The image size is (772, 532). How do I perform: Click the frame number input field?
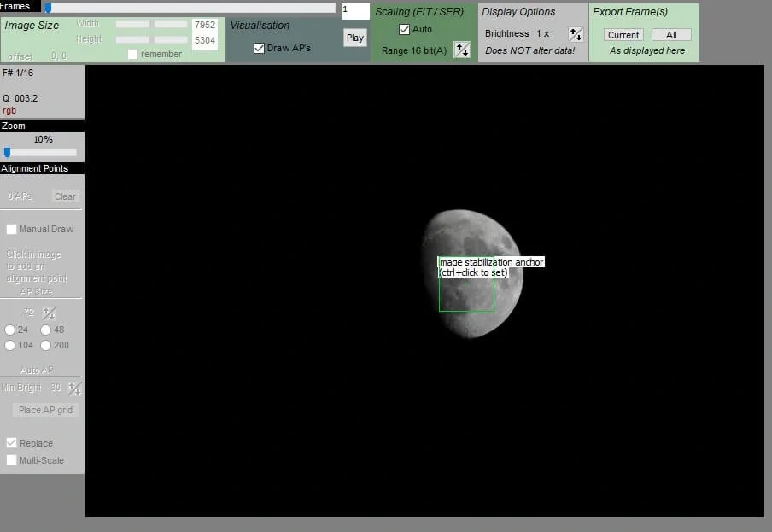(355, 11)
